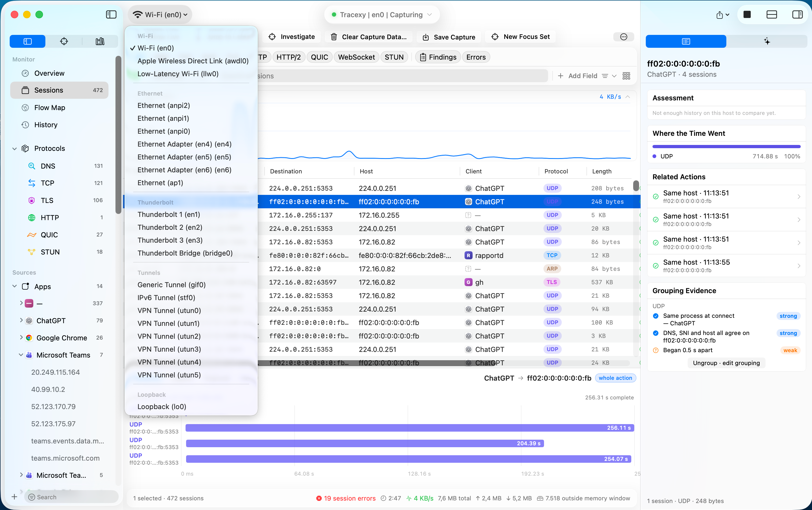This screenshot has width=812, height=510.
Task: Click the Investigate button
Action: [292, 37]
